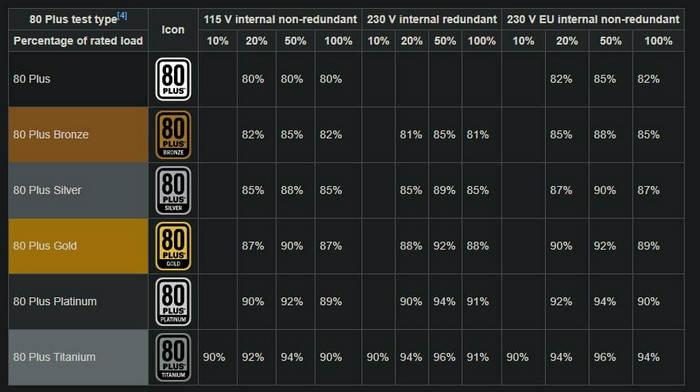Select the yellow 80 Plus Gold row label
700x392 pixels.
[78, 246]
